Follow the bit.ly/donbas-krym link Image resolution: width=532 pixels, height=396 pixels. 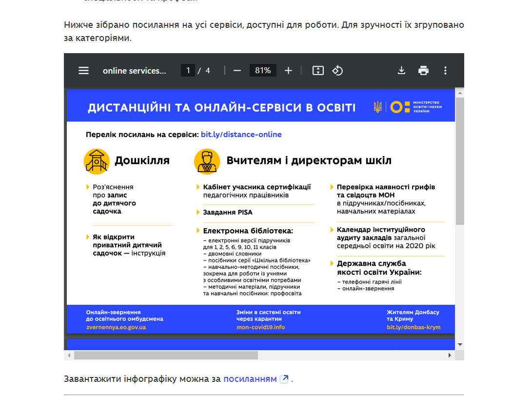point(413,327)
